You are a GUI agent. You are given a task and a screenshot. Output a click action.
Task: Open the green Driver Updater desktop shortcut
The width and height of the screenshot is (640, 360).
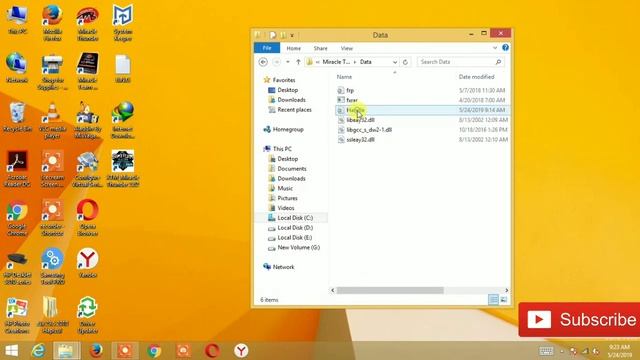point(87,315)
